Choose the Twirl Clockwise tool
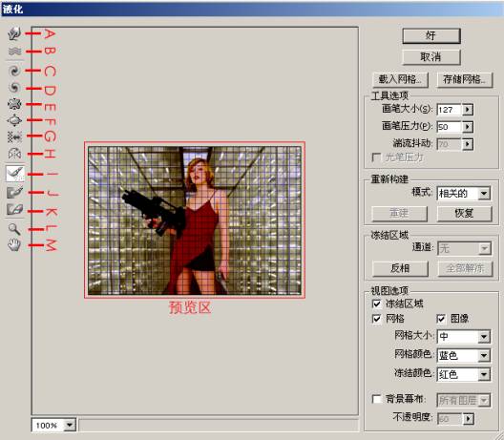This screenshot has width=504, height=440. point(14,71)
